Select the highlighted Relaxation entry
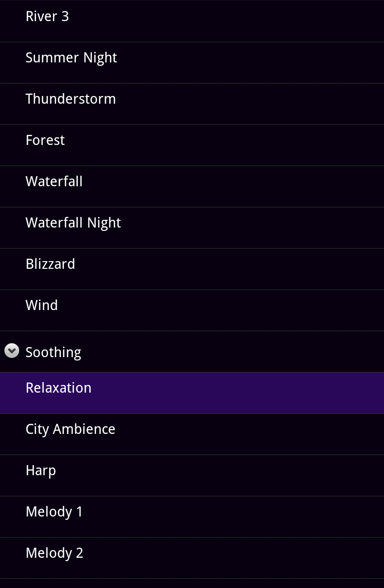Viewport: 384px width, 588px height. (x=59, y=388)
